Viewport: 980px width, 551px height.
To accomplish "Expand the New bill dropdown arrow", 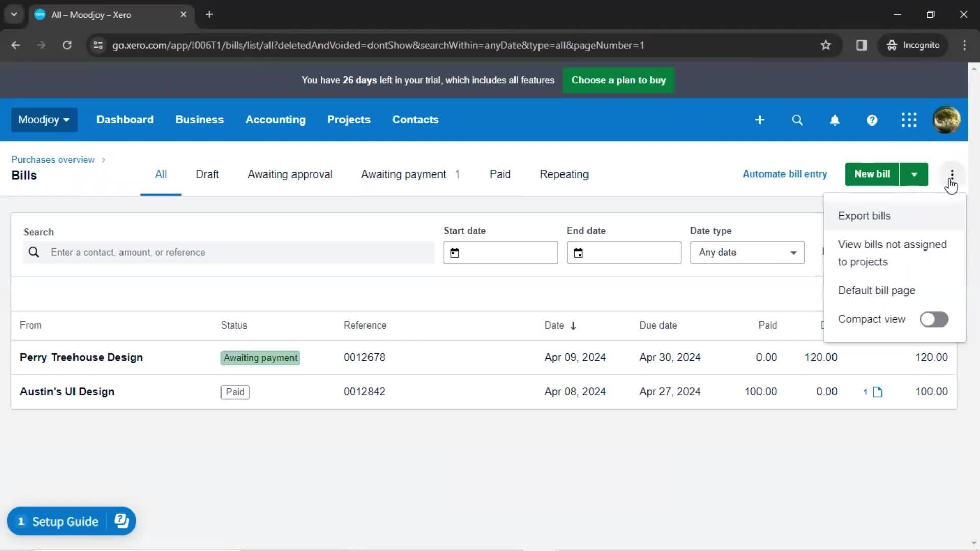I will click(914, 174).
